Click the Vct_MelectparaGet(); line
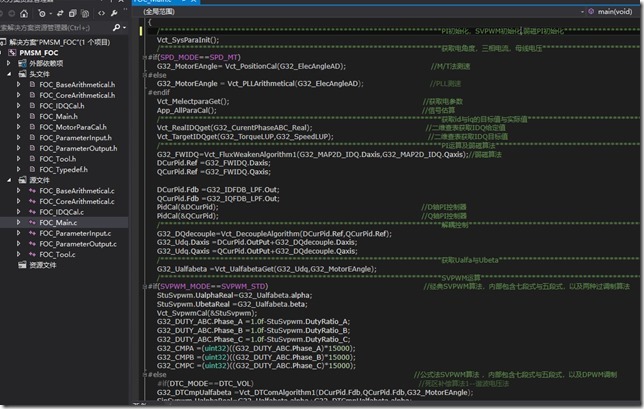The height and width of the screenshot is (409, 644). click(x=193, y=101)
